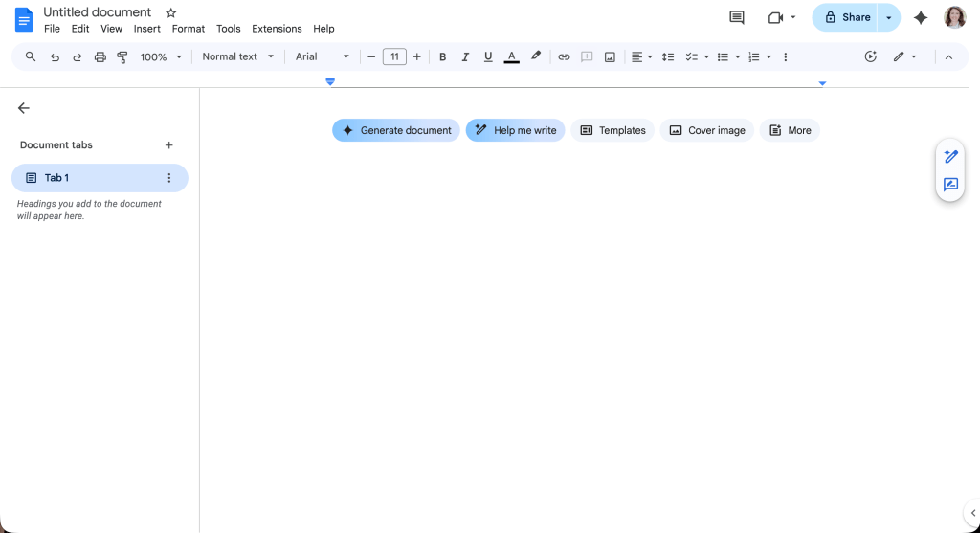This screenshot has height=533, width=980.
Task: Open the Insert menu
Action: pyautogui.click(x=146, y=29)
